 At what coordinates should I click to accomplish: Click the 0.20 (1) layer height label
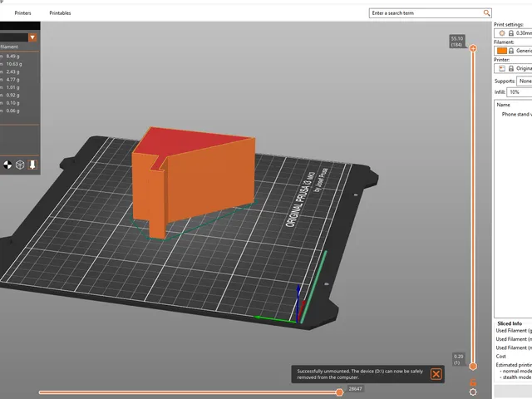click(x=458, y=359)
